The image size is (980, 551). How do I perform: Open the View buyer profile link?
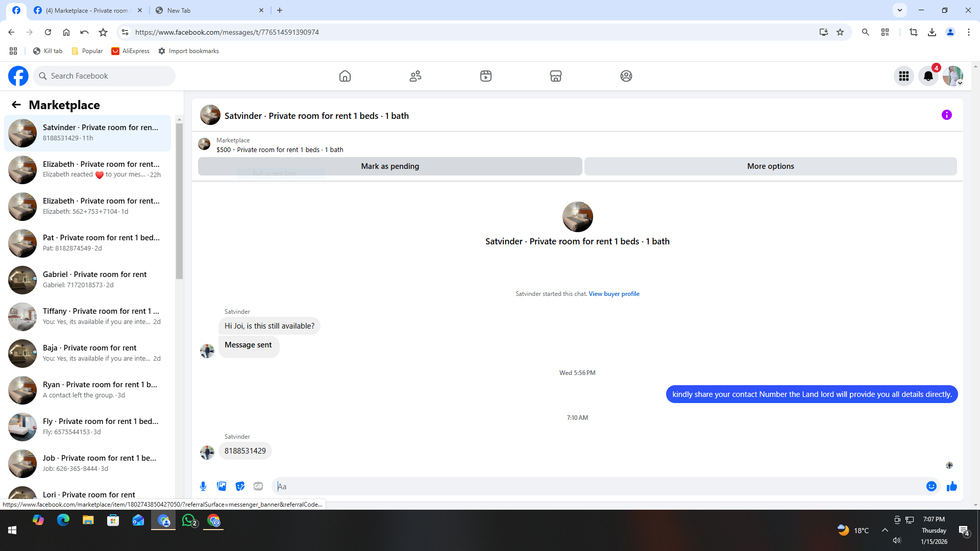[x=614, y=294]
